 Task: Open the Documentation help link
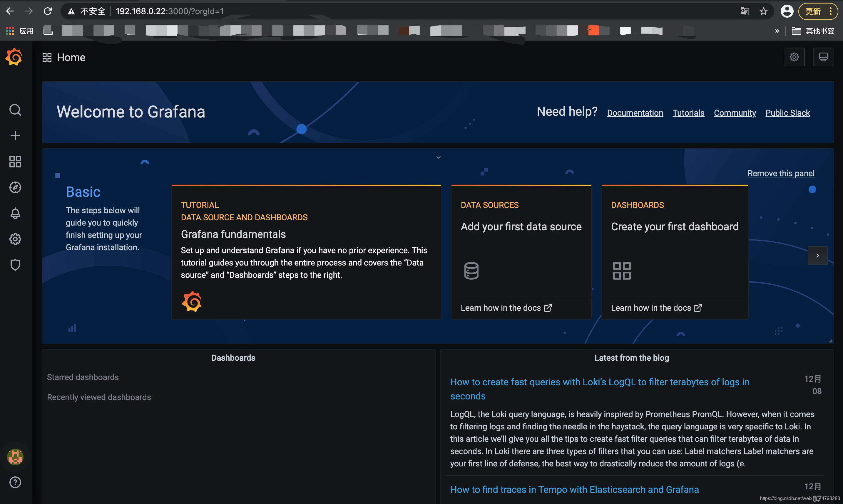635,113
